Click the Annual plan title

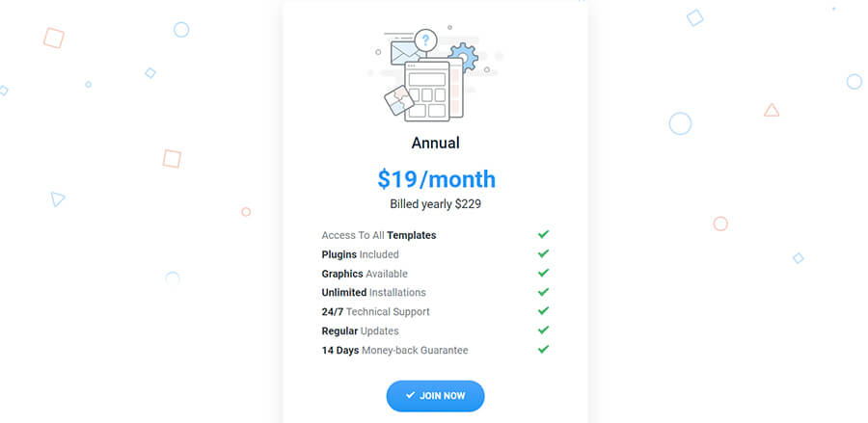[436, 144]
